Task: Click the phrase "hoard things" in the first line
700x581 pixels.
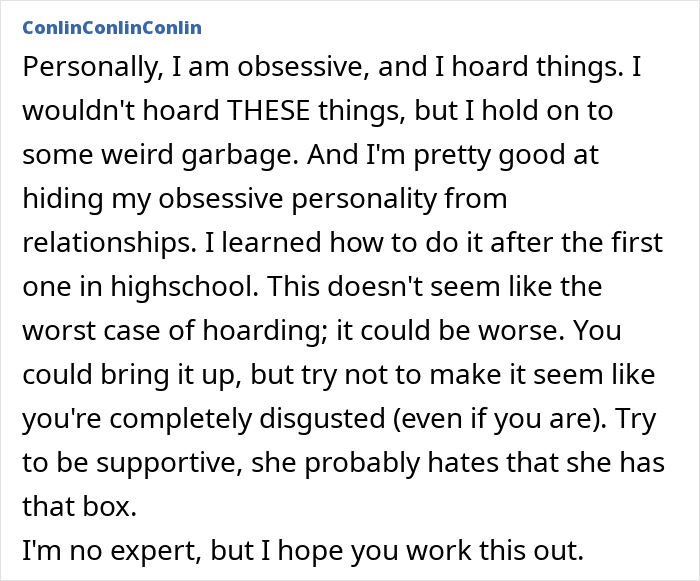Action: (x=537, y=67)
